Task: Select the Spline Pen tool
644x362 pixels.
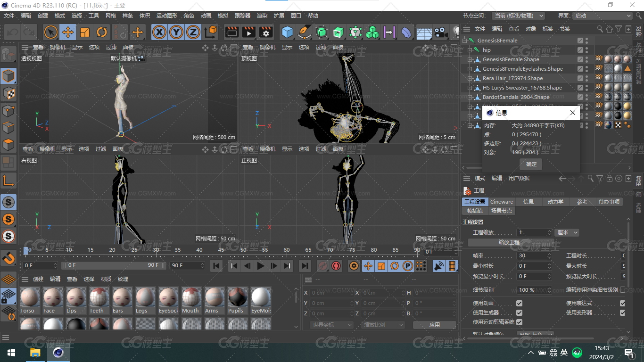Action: [305, 32]
